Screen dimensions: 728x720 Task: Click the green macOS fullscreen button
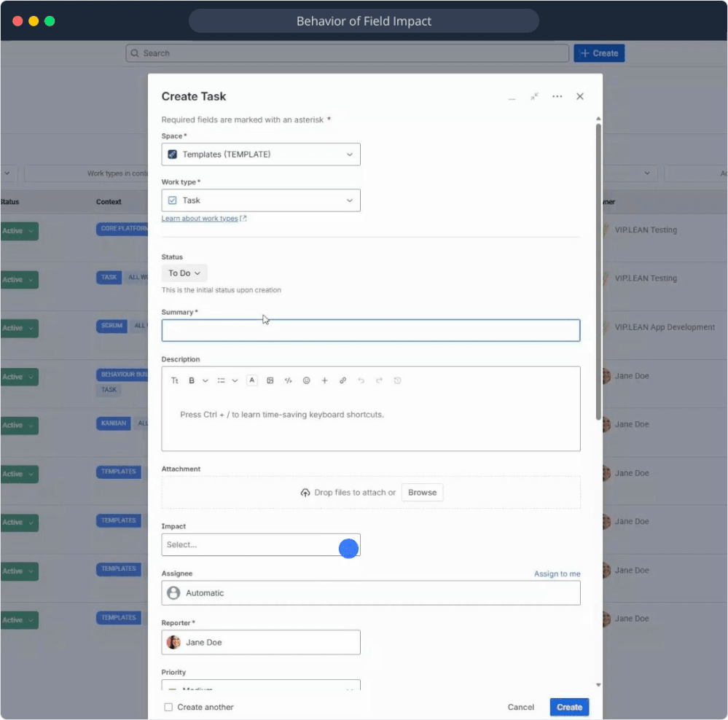50,21
